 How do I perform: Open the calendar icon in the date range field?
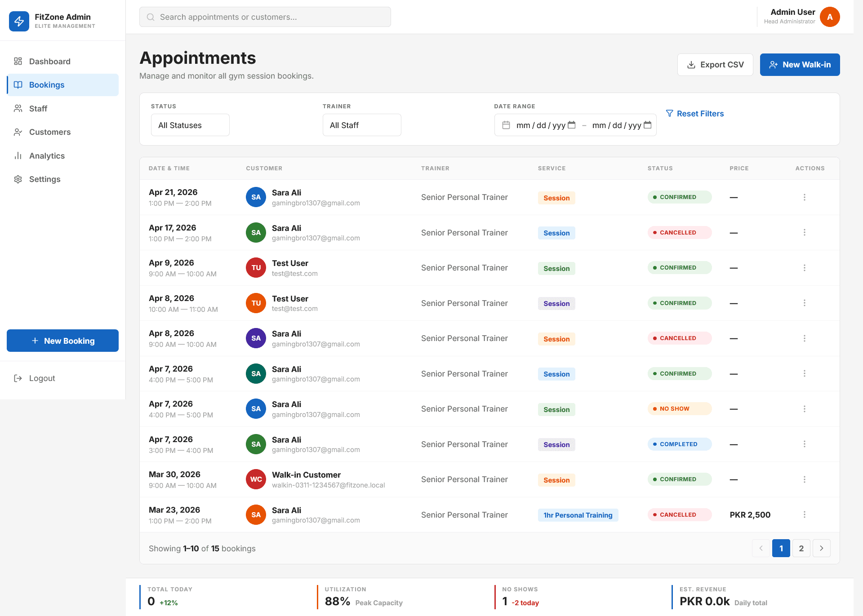click(x=507, y=125)
